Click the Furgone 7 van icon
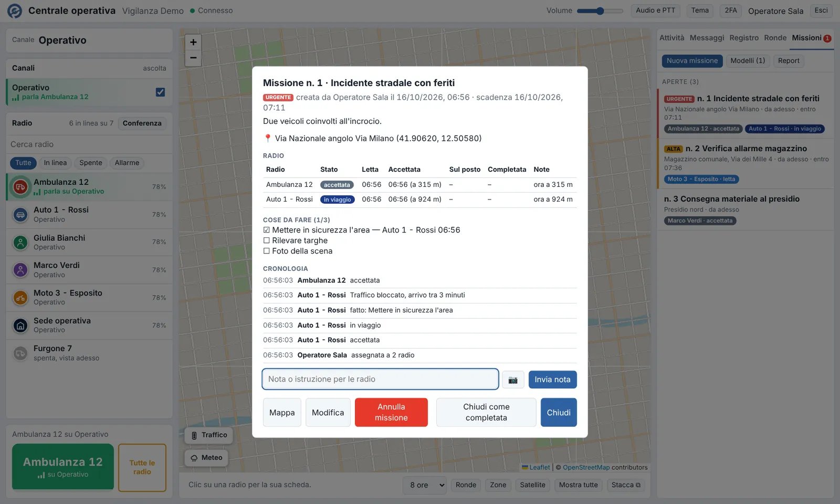Image resolution: width=840 pixels, height=504 pixels. [20, 353]
